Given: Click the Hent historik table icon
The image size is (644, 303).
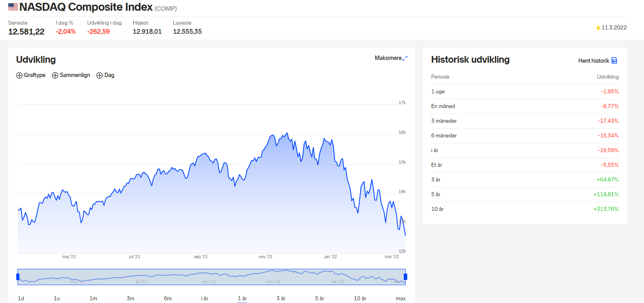Looking at the screenshot, I should click(x=614, y=60).
